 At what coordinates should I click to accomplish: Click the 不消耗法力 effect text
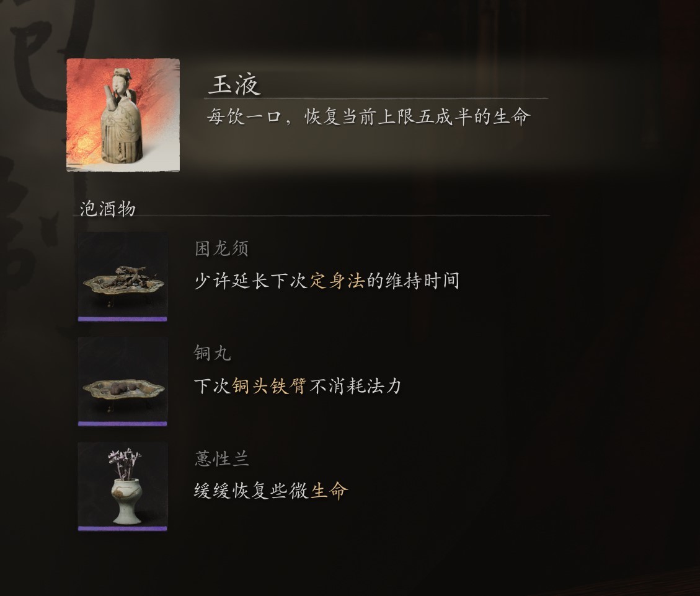pyautogui.click(x=356, y=386)
